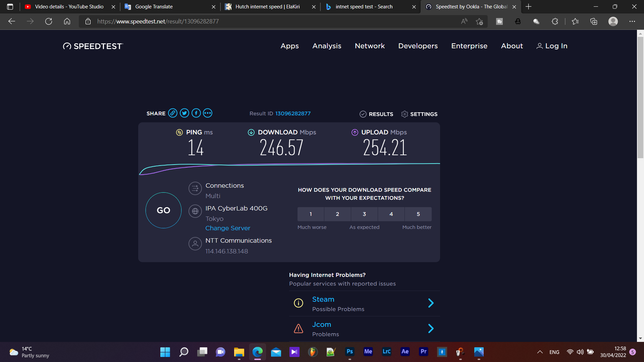This screenshot has width=644, height=362.
Task: Share the result on Twitter
Action: point(184,113)
